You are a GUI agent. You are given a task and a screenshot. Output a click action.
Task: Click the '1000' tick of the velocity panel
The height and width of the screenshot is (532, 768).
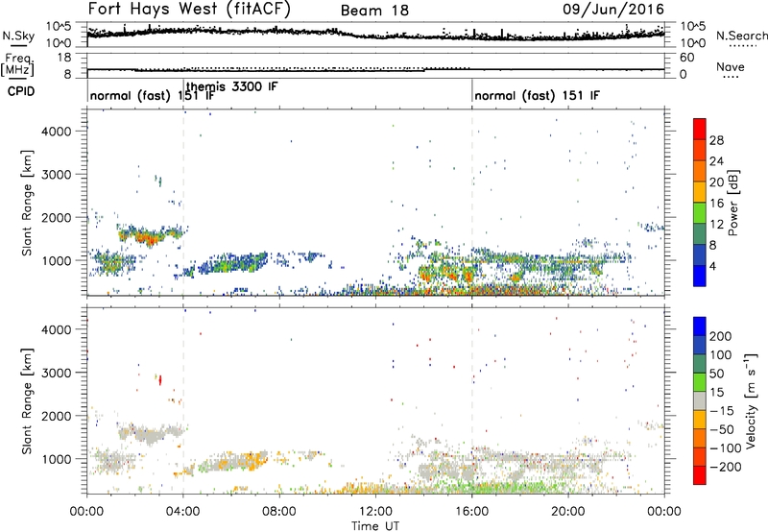pos(57,459)
